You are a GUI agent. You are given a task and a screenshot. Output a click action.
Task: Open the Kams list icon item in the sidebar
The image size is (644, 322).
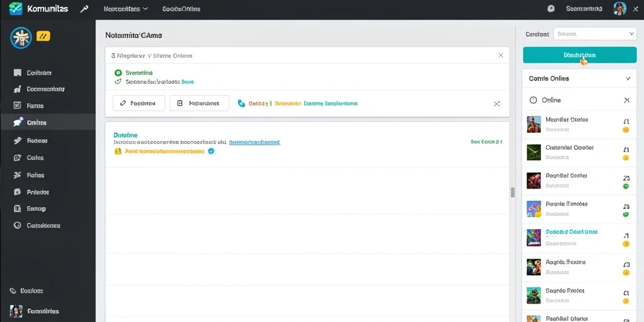tap(17, 106)
